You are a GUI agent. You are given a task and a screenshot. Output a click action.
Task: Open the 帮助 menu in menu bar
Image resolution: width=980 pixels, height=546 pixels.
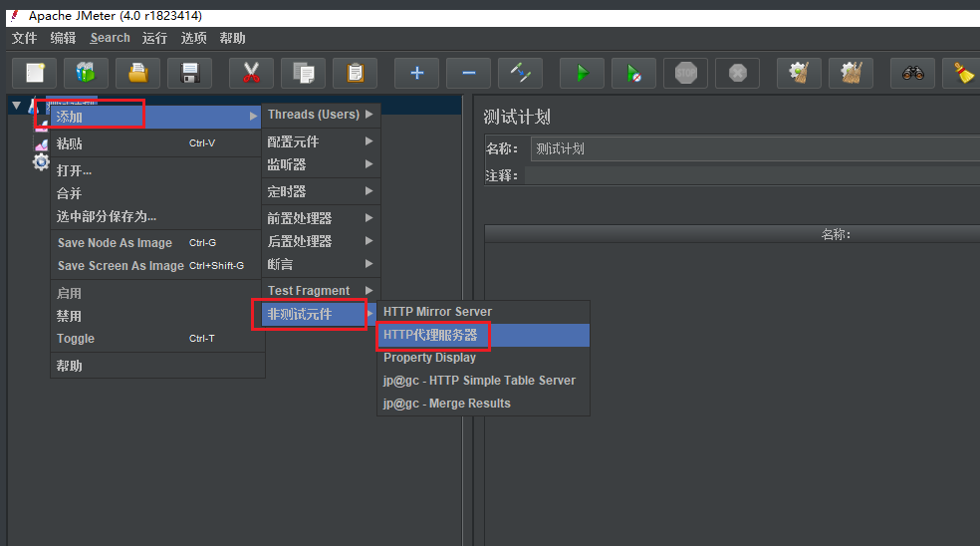pyautogui.click(x=232, y=38)
